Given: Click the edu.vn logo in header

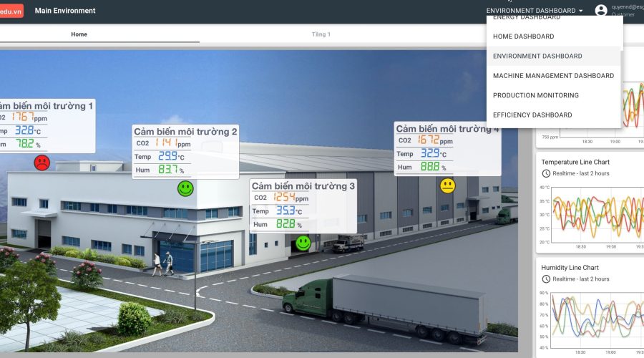Looking at the screenshot, I should pyautogui.click(x=10, y=11).
